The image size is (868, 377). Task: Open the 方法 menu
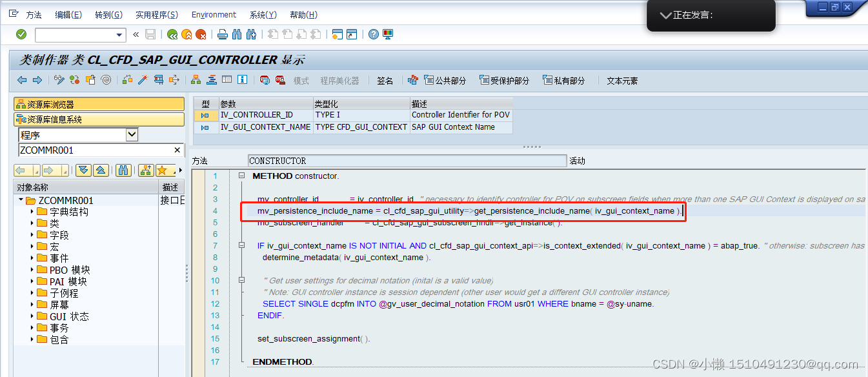(x=34, y=14)
